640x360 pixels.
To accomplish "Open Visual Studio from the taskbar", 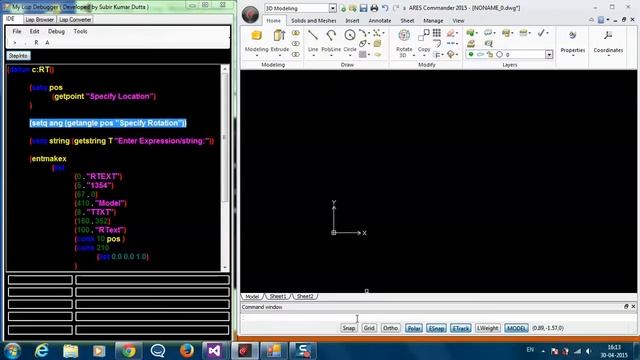I will [214, 351].
